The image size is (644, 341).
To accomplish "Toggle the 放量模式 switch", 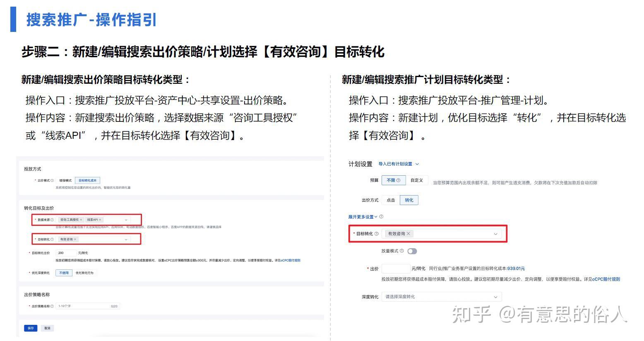I will click(x=412, y=251).
